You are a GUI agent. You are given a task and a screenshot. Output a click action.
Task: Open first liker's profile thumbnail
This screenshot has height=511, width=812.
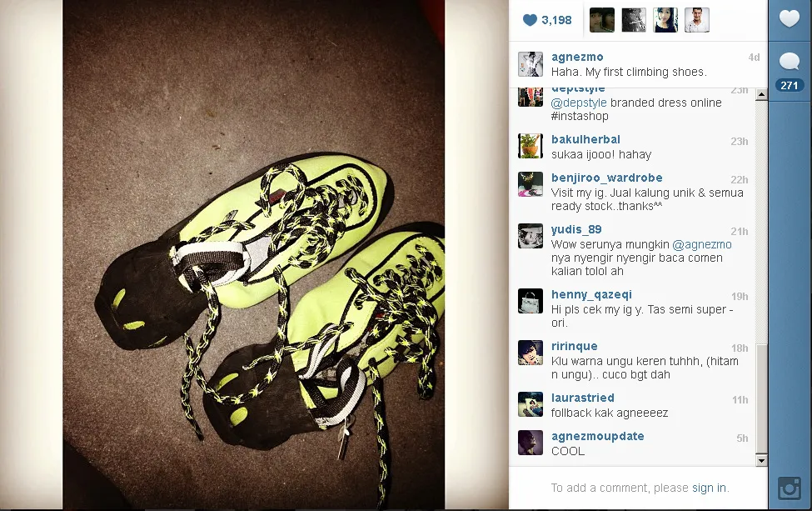point(602,20)
